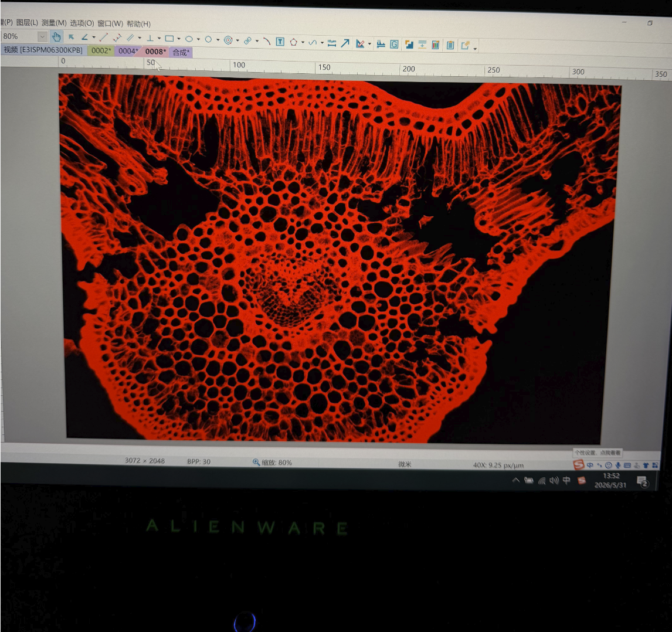Open the 测量(M) menu
The image size is (672, 632).
pos(54,23)
